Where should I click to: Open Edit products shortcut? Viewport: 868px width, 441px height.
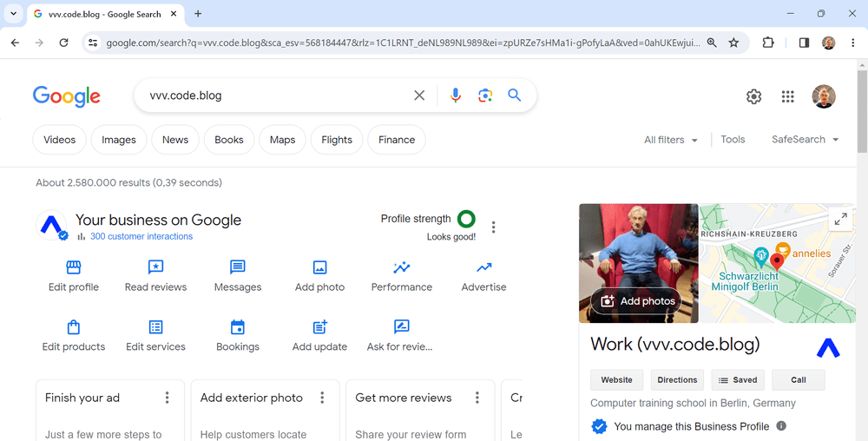[x=74, y=335]
